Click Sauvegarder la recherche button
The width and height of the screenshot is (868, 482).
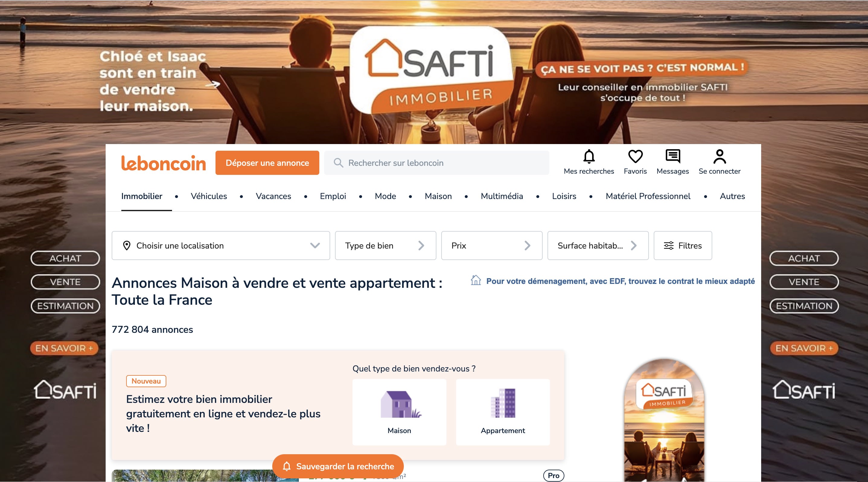(338, 466)
